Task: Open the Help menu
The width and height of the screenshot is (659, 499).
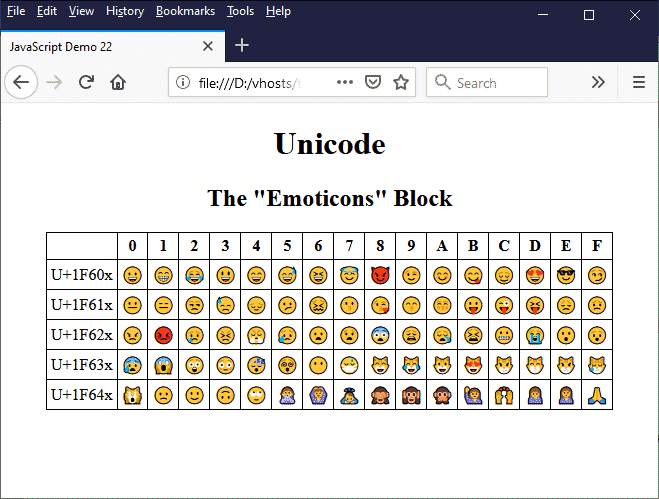Action: pyautogui.click(x=278, y=11)
